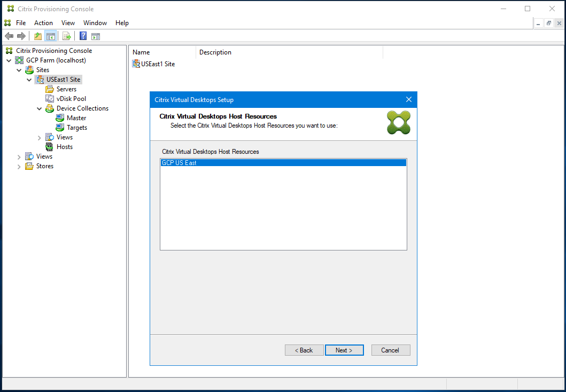Viewport: 566px width, 392px height.
Task: Collapse the Sites tree node
Action: click(x=19, y=69)
